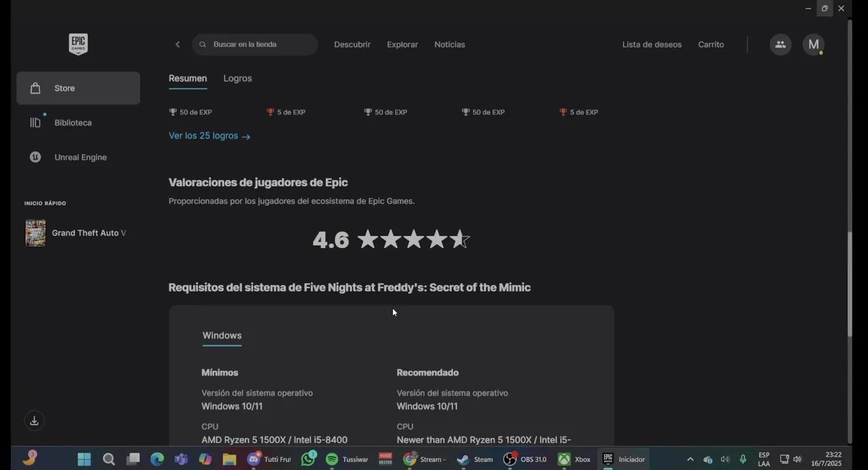The height and width of the screenshot is (470, 868).
Task: Click the Epic Games logo
Action: tap(78, 44)
